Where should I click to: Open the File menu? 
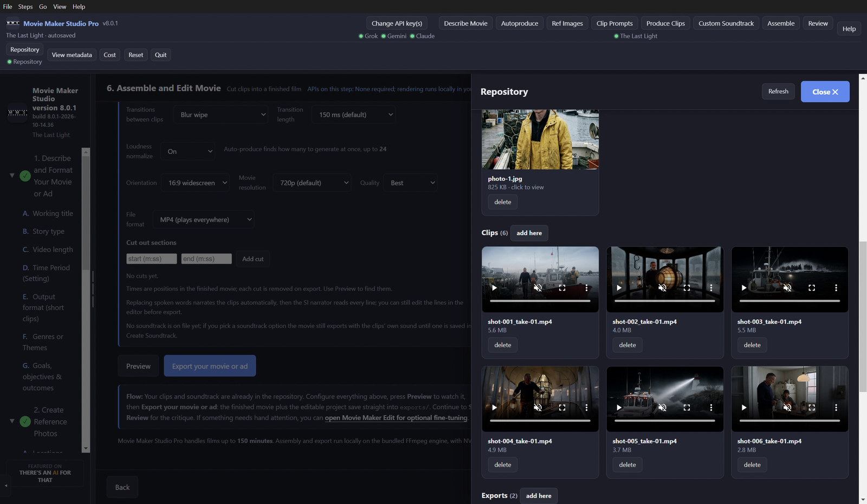coord(8,7)
